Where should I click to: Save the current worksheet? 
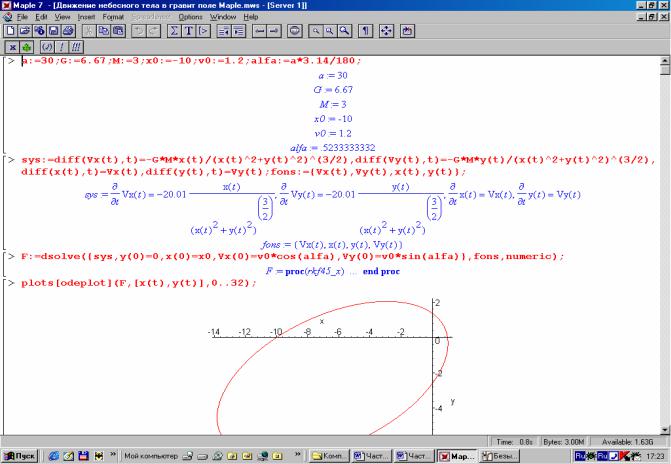pyautogui.click(x=53, y=31)
